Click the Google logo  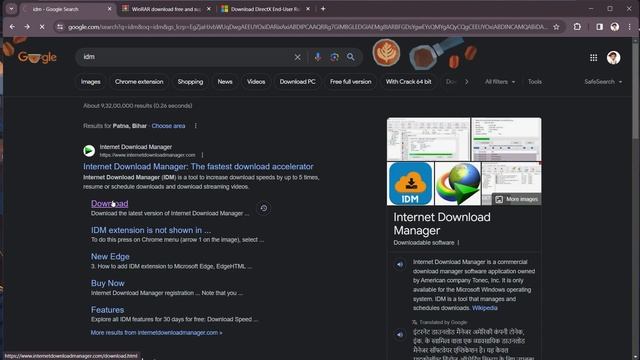37,57
